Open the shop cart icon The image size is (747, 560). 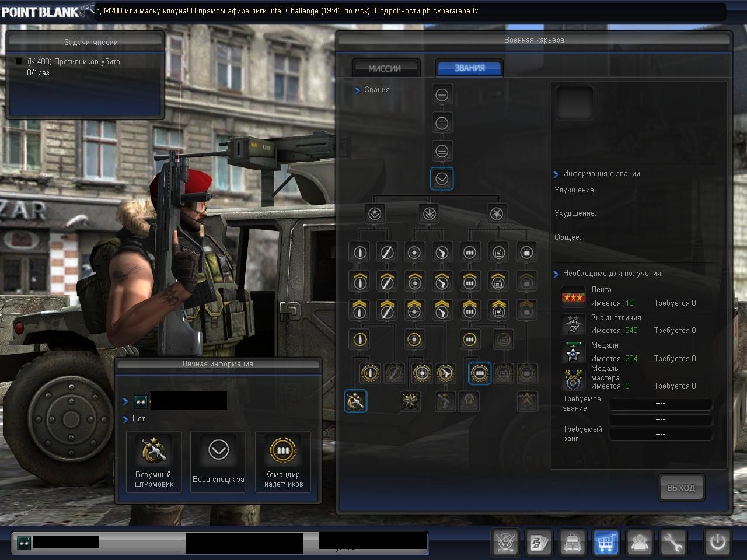606,542
